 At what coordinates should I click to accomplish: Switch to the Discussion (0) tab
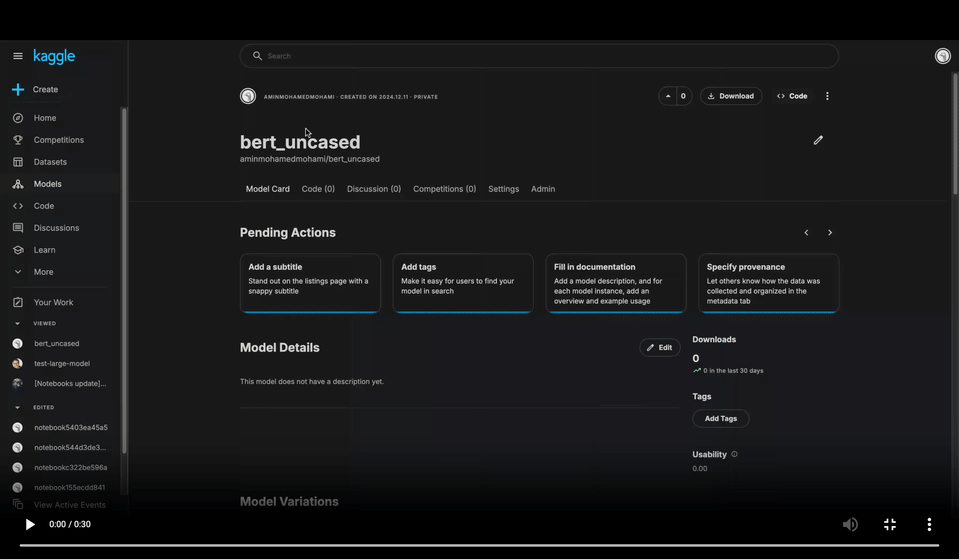(374, 189)
